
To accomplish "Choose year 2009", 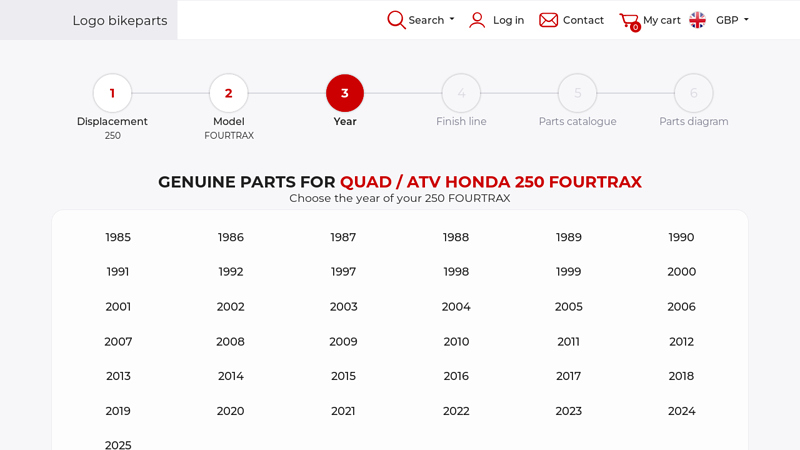I will click(x=343, y=341).
